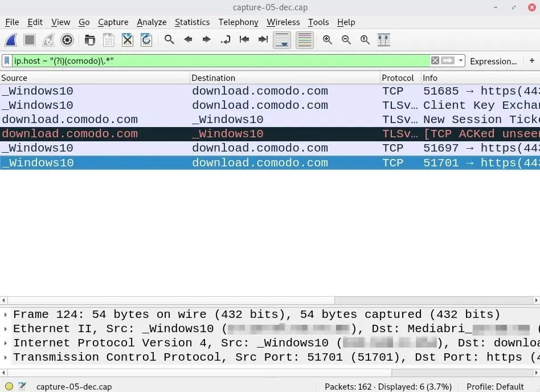Open the Statistics menu

(x=192, y=22)
